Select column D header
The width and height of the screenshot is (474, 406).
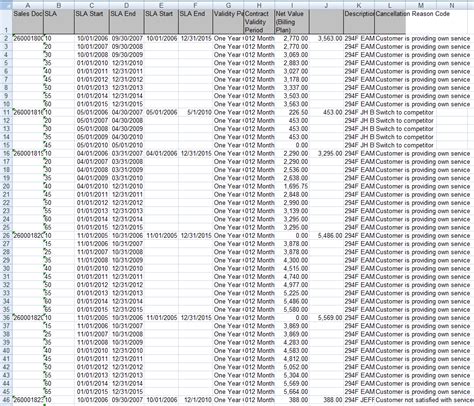pos(127,5)
